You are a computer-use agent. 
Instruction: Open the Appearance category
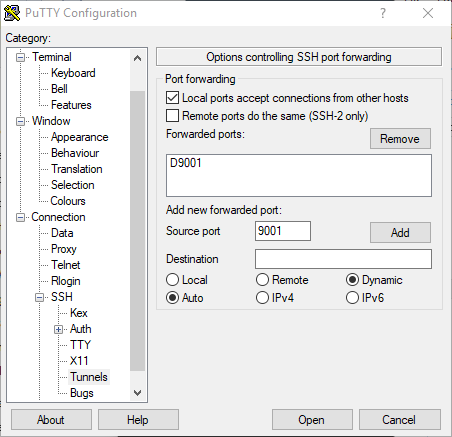tap(80, 137)
